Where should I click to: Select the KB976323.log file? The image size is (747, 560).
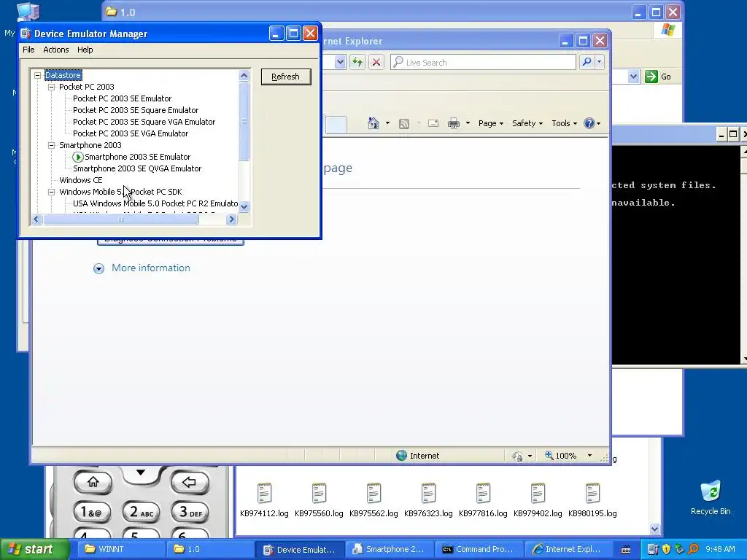[428, 500]
